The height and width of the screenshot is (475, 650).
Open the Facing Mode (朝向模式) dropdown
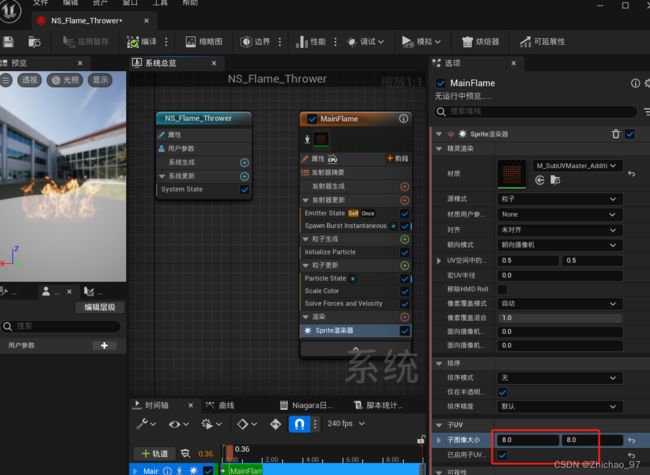[560, 245]
